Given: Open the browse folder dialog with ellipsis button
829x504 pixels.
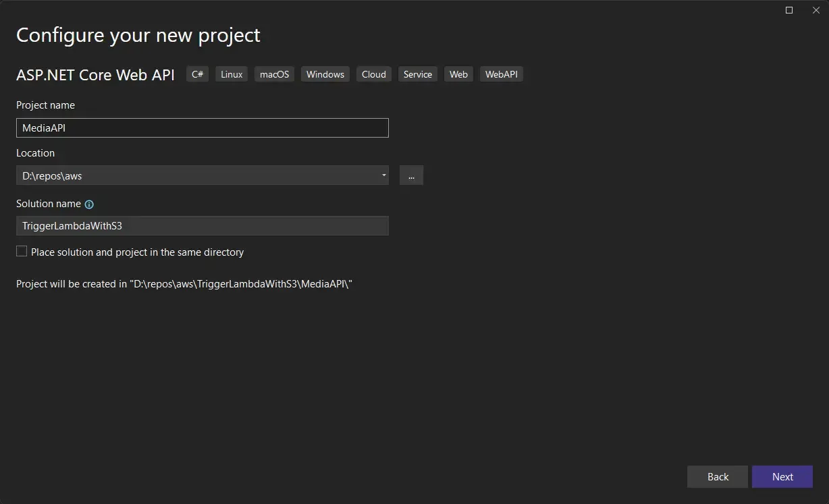Looking at the screenshot, I should (411, 175).
